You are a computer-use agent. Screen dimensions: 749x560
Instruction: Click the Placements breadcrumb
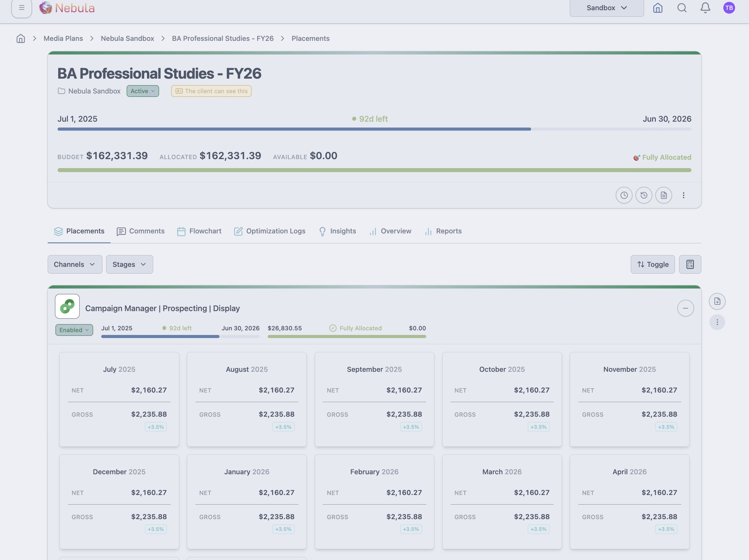pyautogui.click(x=310, y=39)
